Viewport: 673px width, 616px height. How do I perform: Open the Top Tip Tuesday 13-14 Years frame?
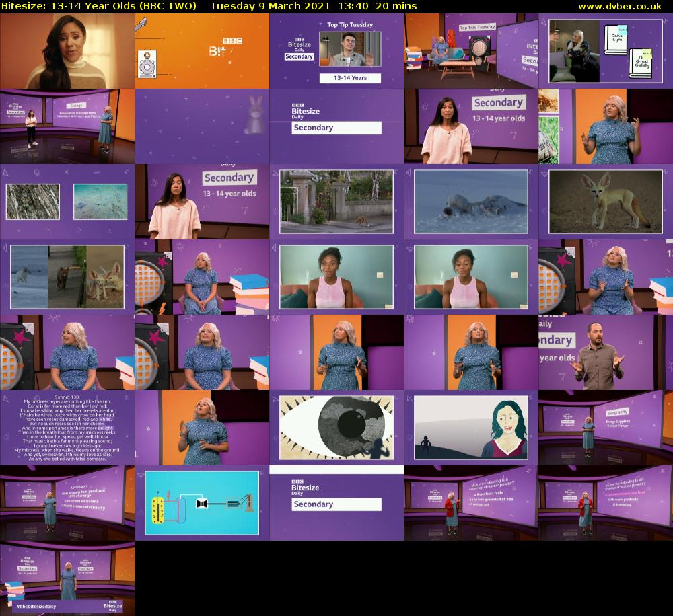coord(336,51)
